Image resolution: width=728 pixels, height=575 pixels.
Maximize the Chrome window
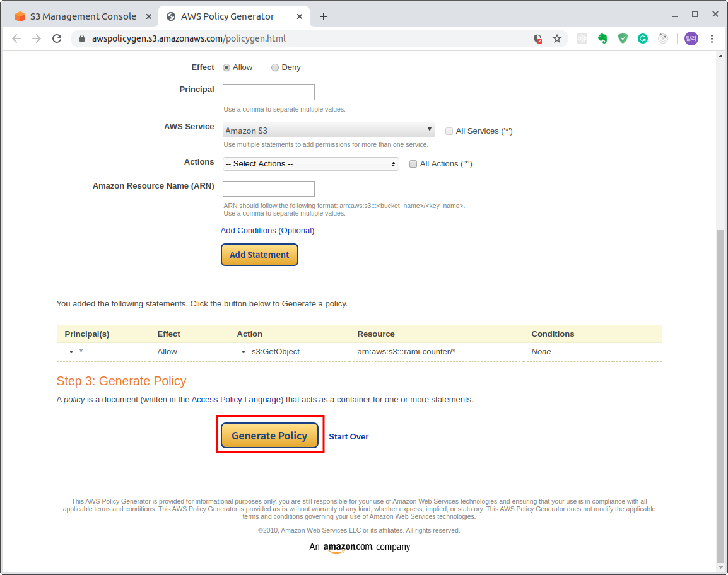(x=695, y=15)
